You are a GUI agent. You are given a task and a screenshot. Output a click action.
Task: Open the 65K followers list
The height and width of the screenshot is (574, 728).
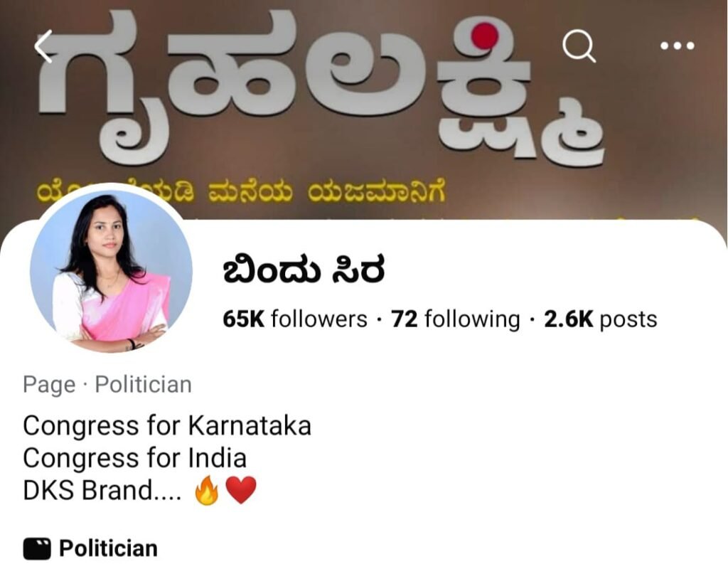[295, 319]
